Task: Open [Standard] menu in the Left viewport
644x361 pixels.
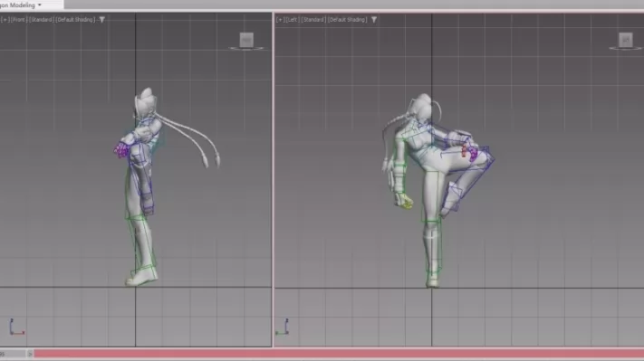Action: point(313,19)
